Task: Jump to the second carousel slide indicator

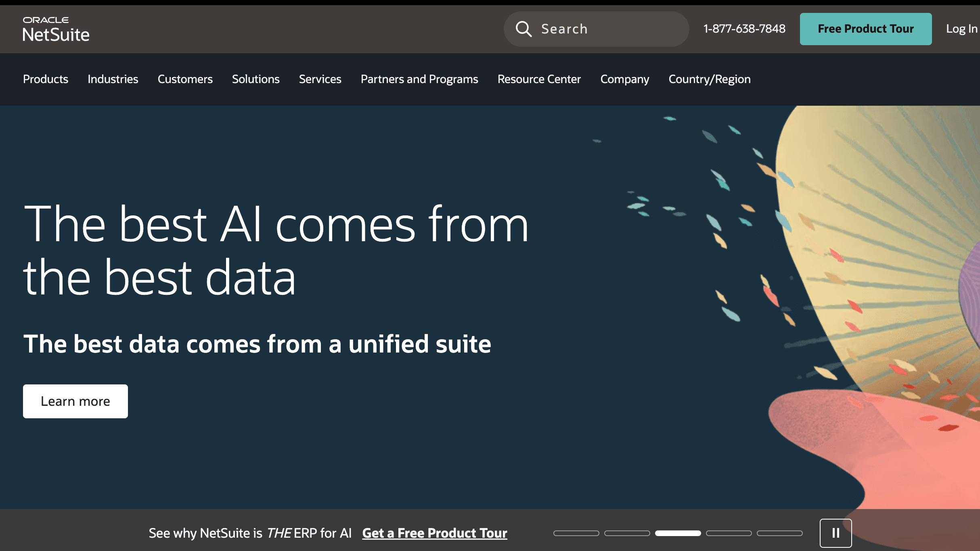Action: 627,533
